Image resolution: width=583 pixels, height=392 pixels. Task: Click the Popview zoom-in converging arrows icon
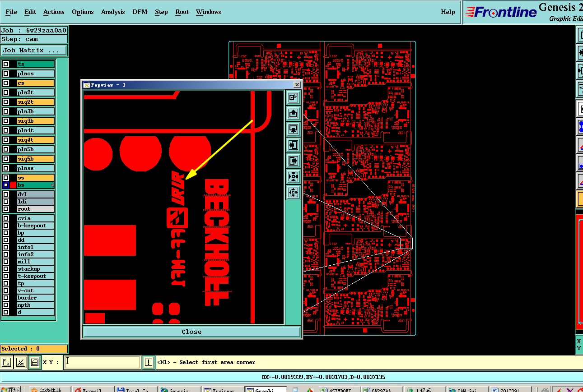coord(294,177)
